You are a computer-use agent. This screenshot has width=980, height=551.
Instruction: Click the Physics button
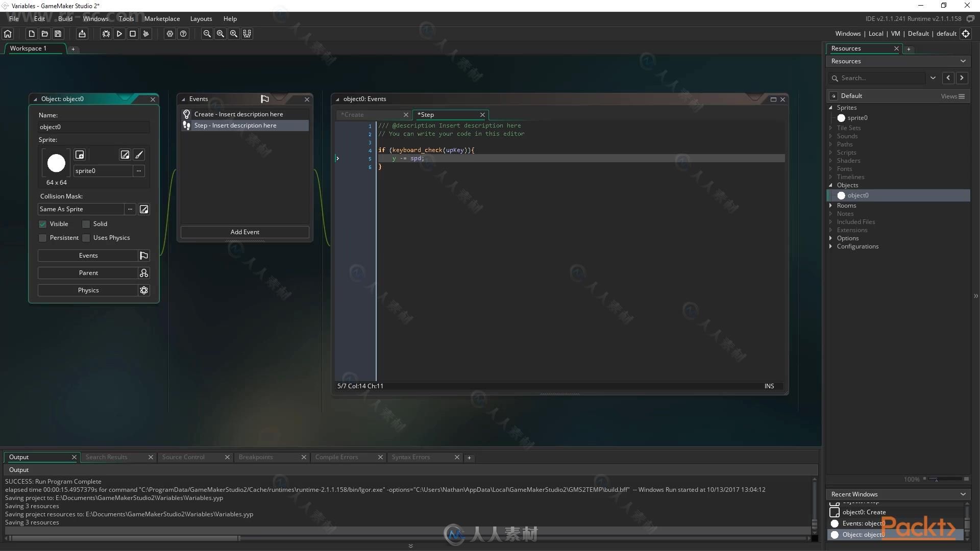click(x=88, y=290)
